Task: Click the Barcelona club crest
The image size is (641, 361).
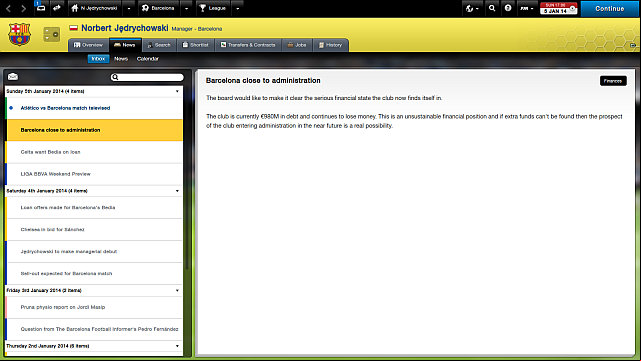Action: pyautogui.click(x=19, y=34)
